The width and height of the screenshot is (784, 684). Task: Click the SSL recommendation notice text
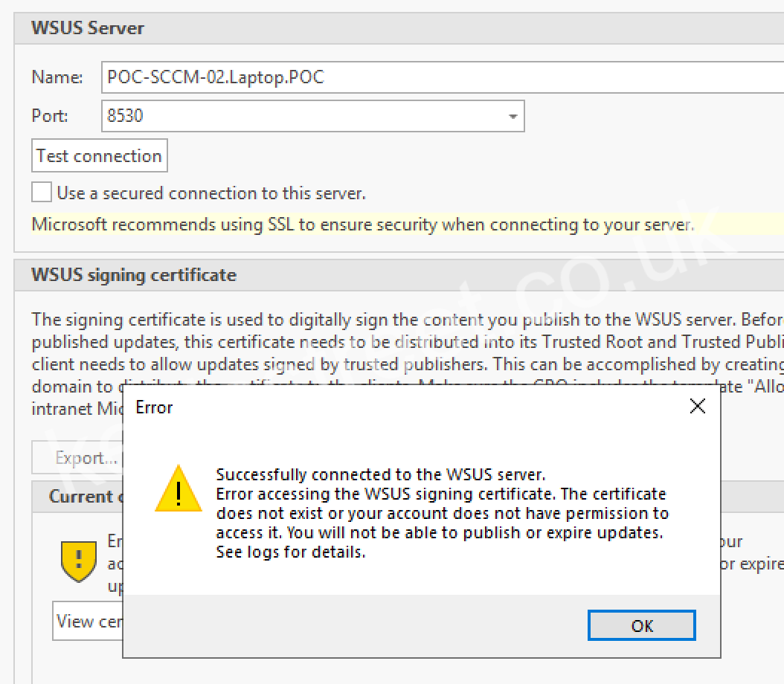tap(362, 225)
